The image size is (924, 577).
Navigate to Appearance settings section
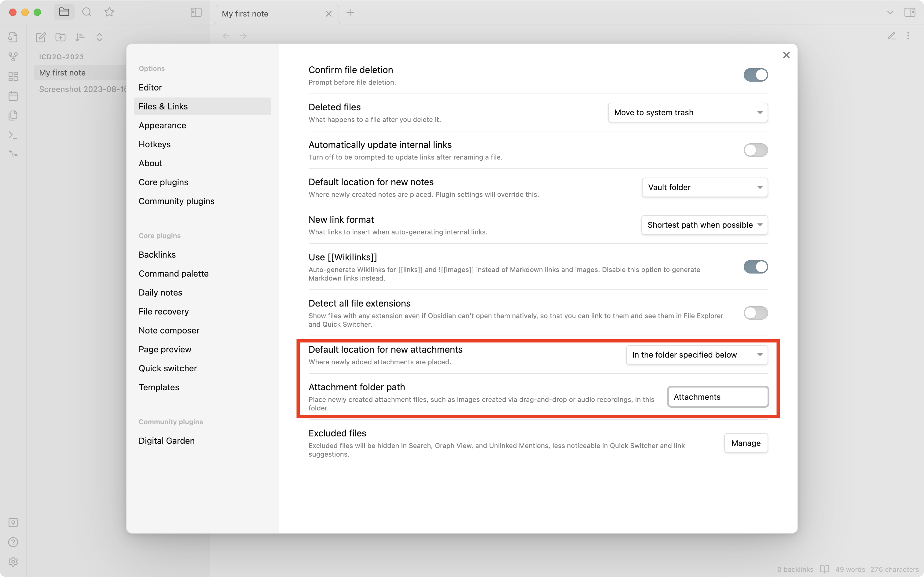[162, 125]
